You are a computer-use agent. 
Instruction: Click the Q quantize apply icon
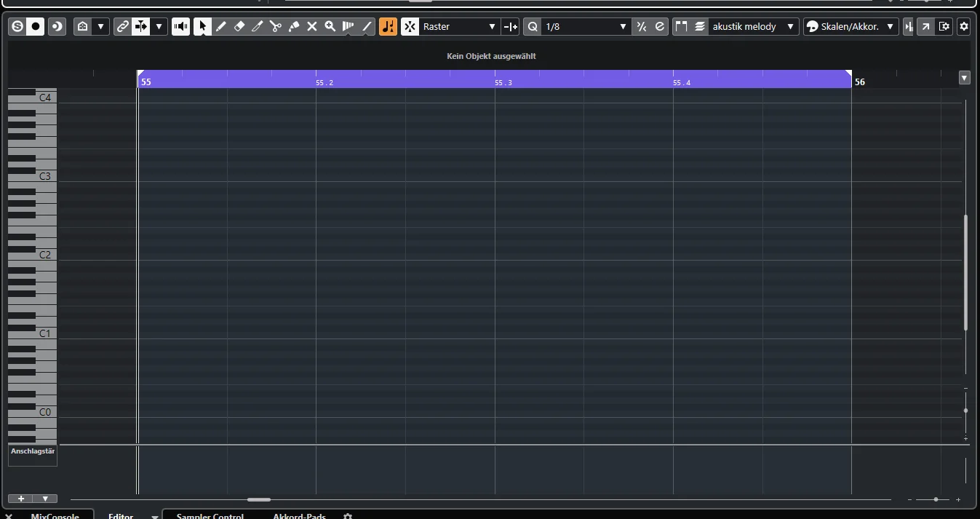click(x=533, y=27)
